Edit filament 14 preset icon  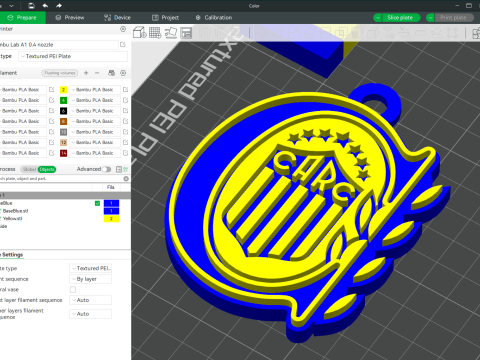coord(125,153)
